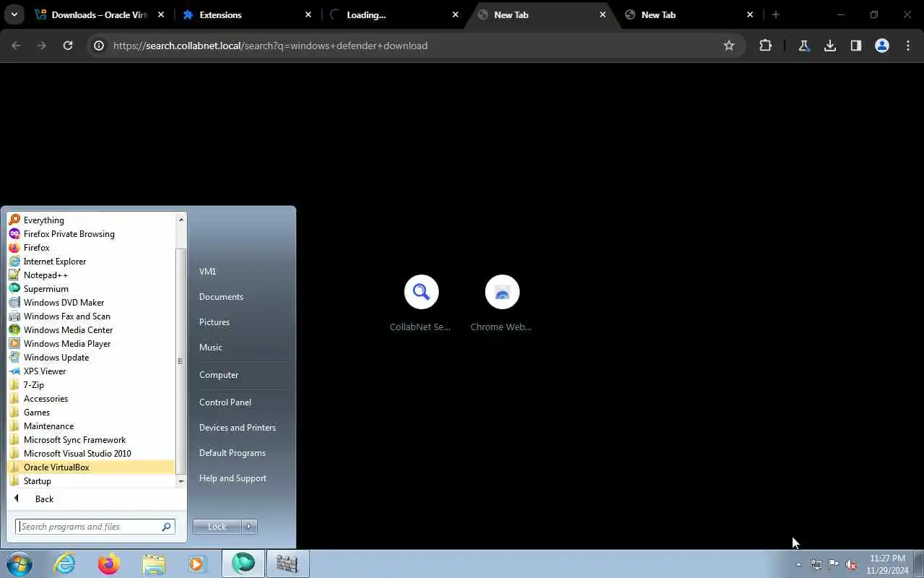
Task: Expand the Accessories folder
Action: pos(91,399)
